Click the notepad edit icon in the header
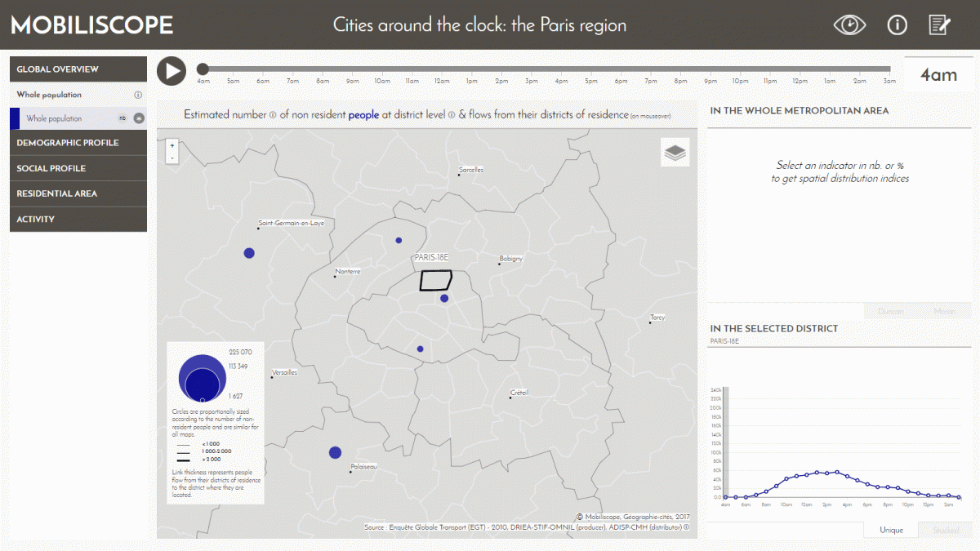Image resolution: width=980 pixels, height=551 pixels. coord(940,24)
